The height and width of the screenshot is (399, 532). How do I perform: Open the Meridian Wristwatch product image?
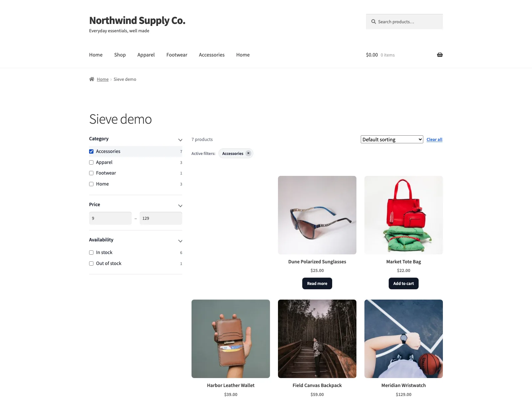(404, 339)
